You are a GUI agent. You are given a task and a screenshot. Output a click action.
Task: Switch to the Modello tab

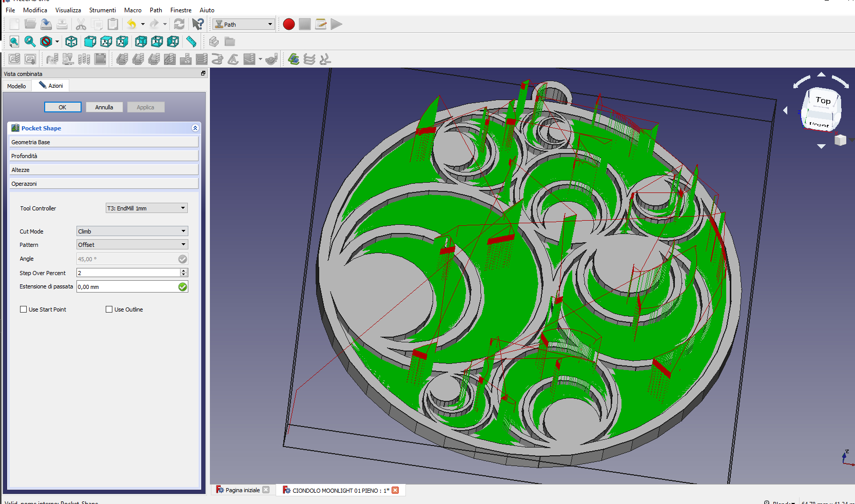(x=16, y=86)
